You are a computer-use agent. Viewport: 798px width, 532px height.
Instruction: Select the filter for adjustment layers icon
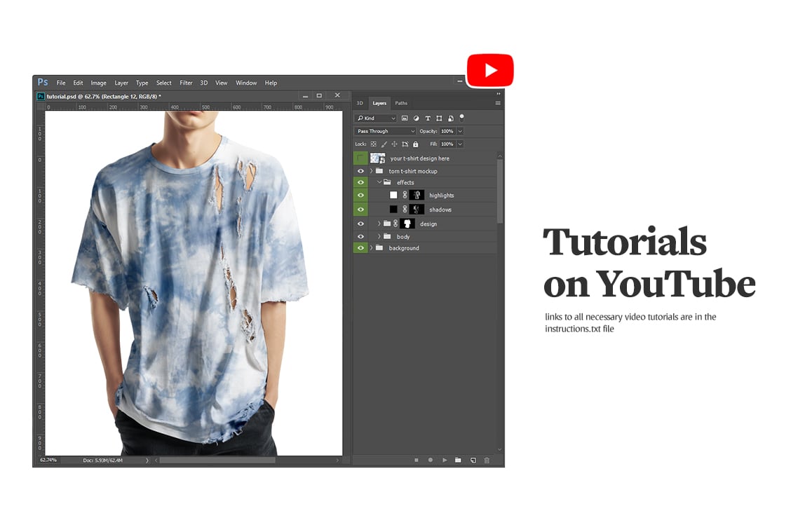pos(417,118)
